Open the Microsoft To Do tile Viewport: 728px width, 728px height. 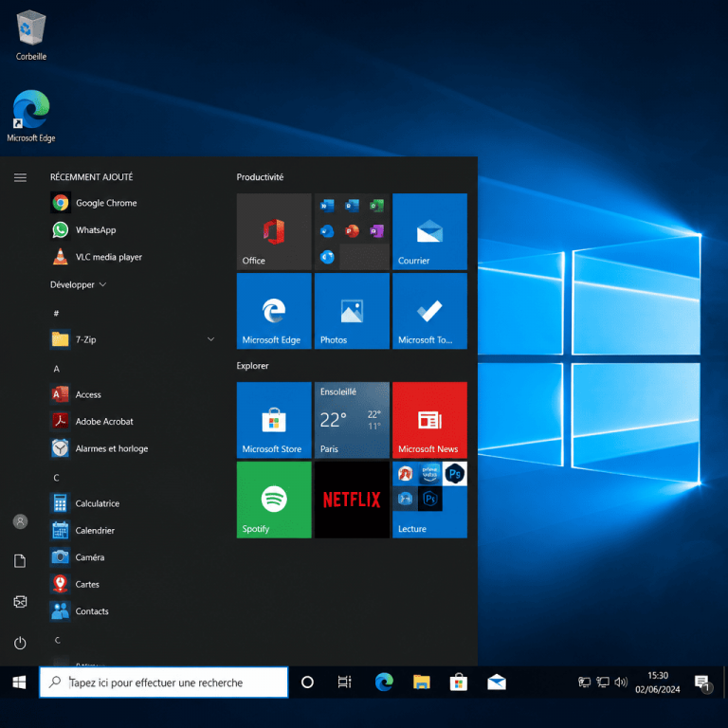[x=429, y=311]
